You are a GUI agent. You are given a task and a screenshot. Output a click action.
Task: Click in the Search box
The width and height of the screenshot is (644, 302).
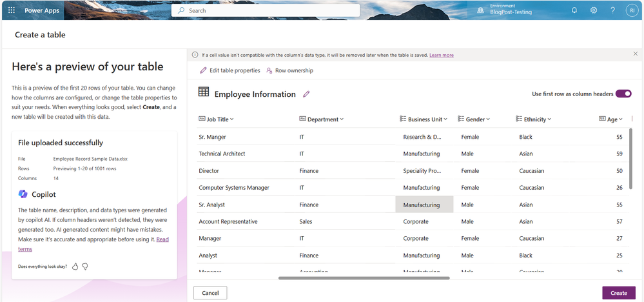(x=266, y=11)
